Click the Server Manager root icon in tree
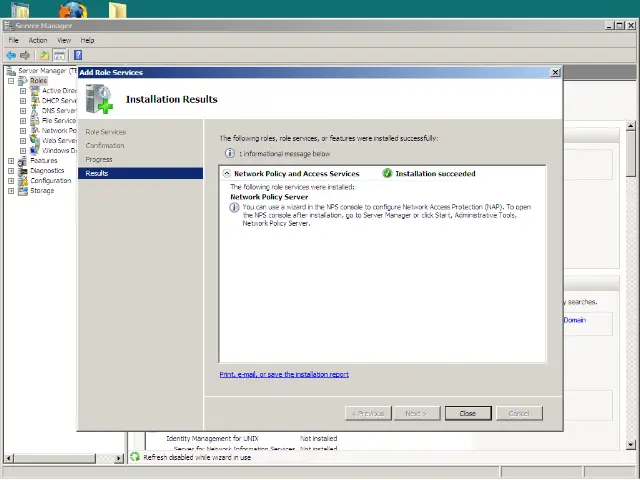The image size is (640, 480). click(11, 71)
